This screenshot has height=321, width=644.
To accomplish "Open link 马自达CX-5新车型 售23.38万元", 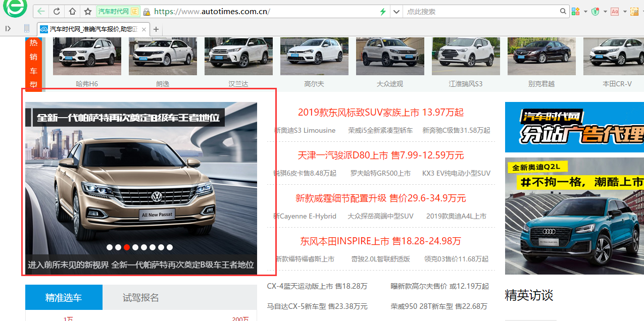I will [317, 306].
